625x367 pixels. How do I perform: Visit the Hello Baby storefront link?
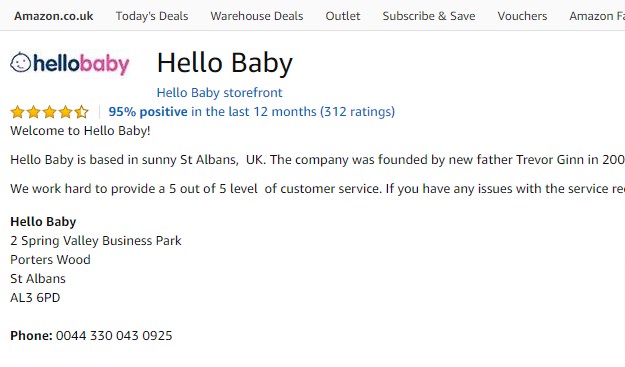(x=219, y=92)
